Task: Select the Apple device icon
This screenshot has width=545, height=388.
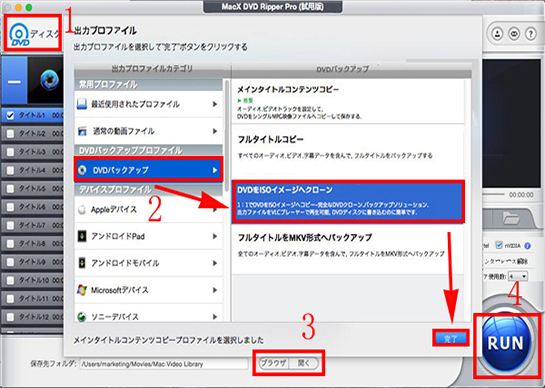Action: pyautogui.click(x=82, y=209)
